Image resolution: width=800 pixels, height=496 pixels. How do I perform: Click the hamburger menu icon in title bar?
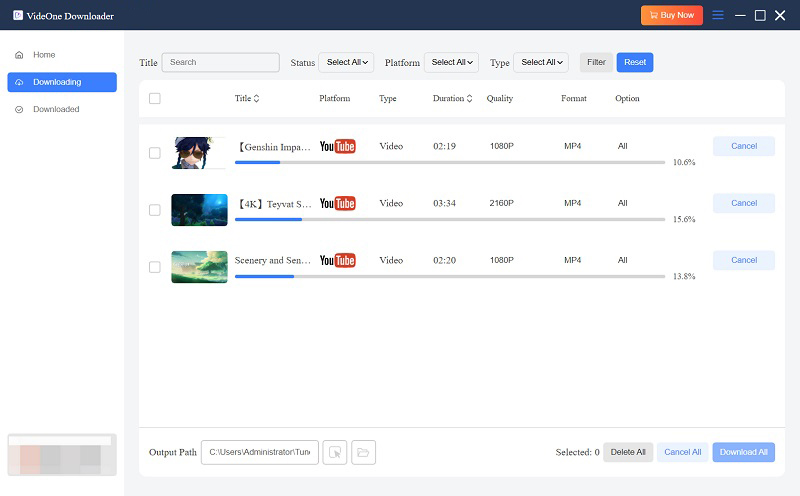click(717, 15)
